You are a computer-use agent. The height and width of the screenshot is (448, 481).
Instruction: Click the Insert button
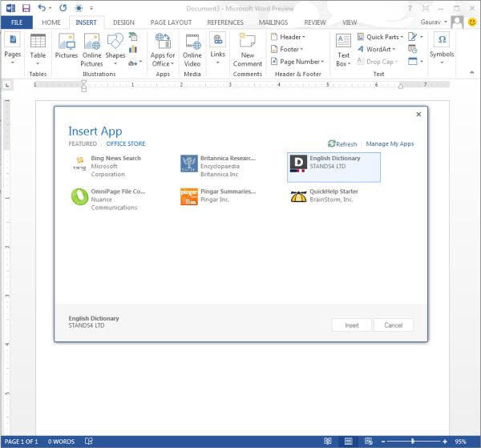tap(352, 325)
